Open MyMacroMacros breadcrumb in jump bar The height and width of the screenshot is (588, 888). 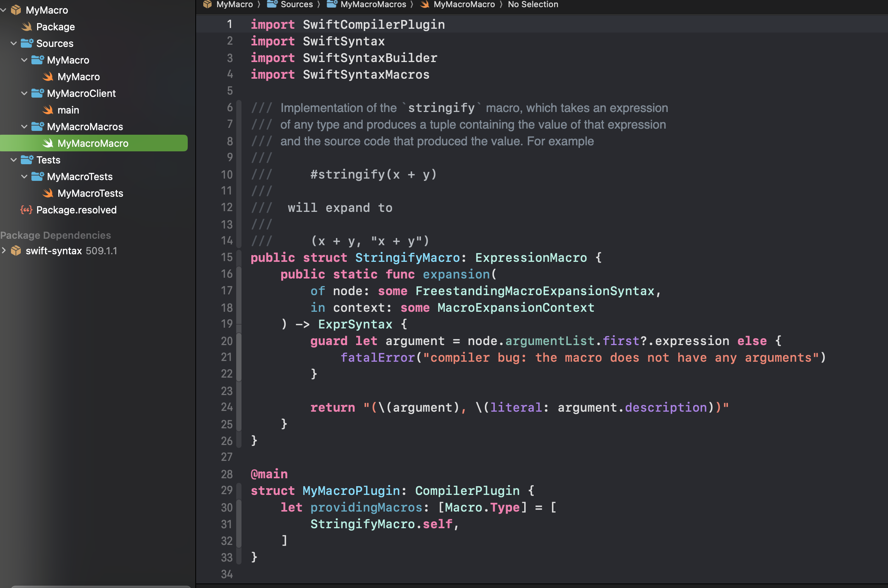[373, 5]
